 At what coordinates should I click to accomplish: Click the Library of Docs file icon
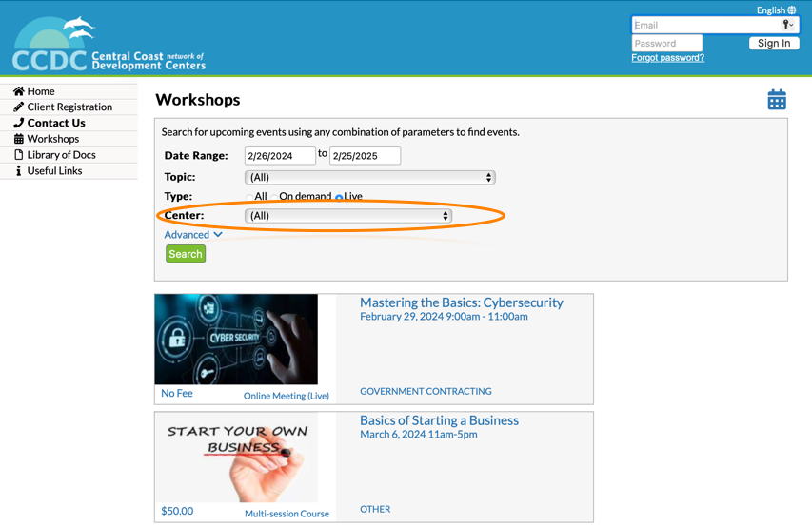(x=18, y=155)
